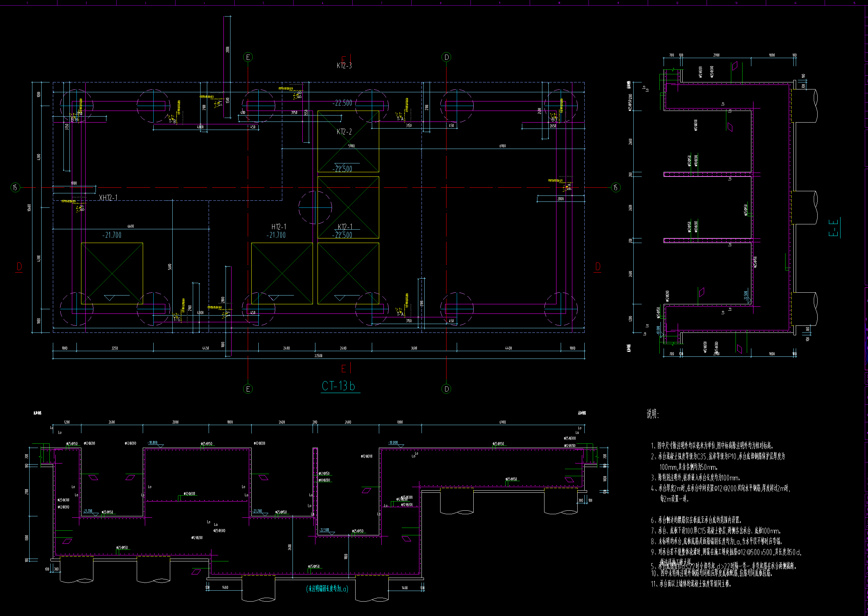Click the vertical 10600 dimension text
Viewport: 868px width, 616px height.
pyautogui.click(x=29, y=207)
